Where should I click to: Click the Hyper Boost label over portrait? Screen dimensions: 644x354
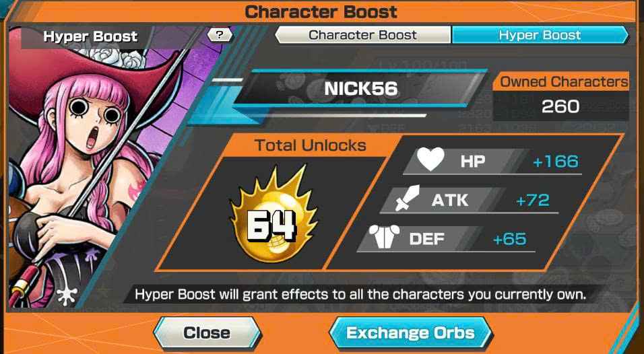(90, 36)
